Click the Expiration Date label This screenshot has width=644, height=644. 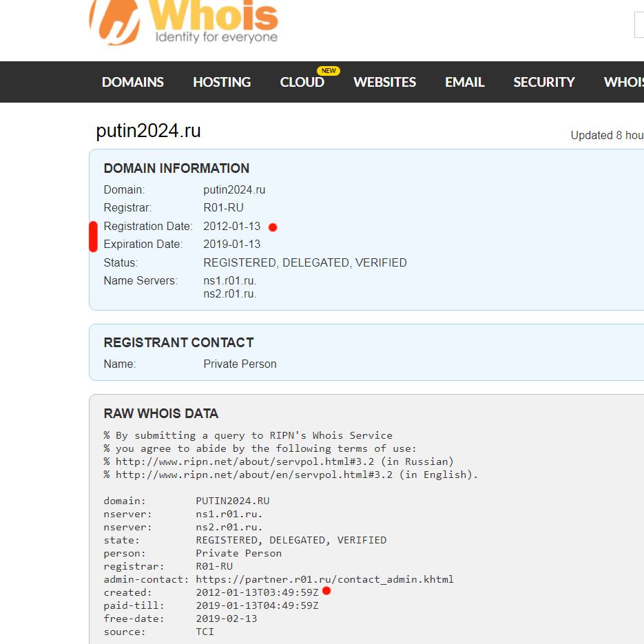[x=143, y=245]
